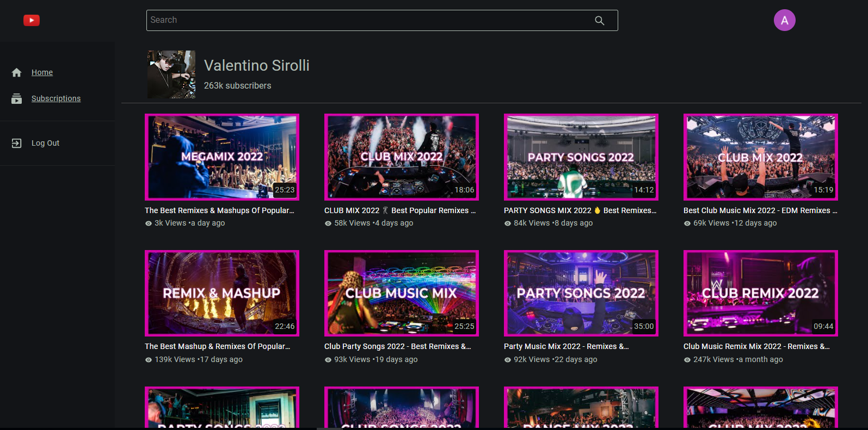The width and height of the screenshot is (868, 430).
Task: Click the 22:46 duration badge
Action: (x=285, y=326)
